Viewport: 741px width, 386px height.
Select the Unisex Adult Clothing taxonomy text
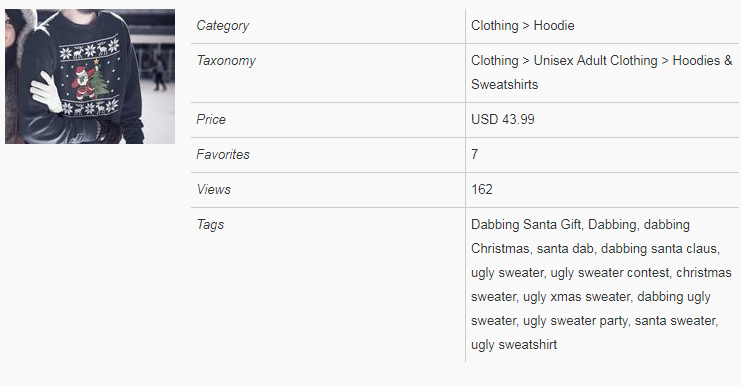coord(595,60)
